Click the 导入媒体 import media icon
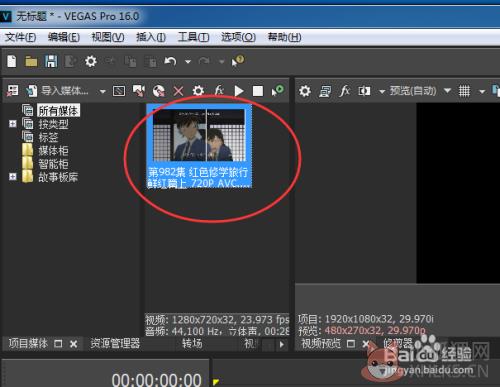The width and height of the screenshot is (500, 387). (32, 91)
